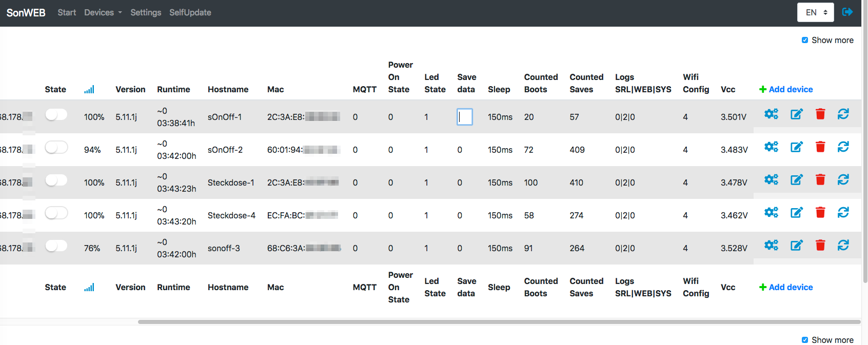Refresh the sOnOff-2 row
Screen dimensions: 868x345
click(843, 147)
